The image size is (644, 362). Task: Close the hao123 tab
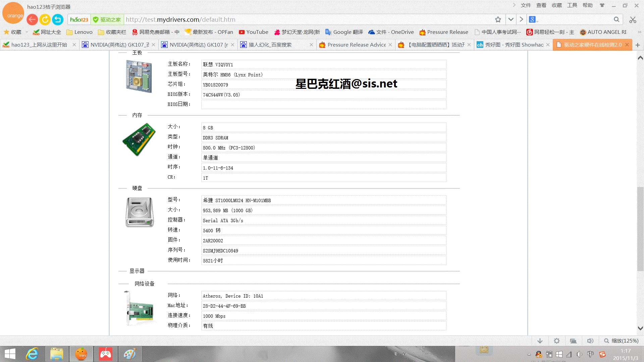[x=74, y=45]
